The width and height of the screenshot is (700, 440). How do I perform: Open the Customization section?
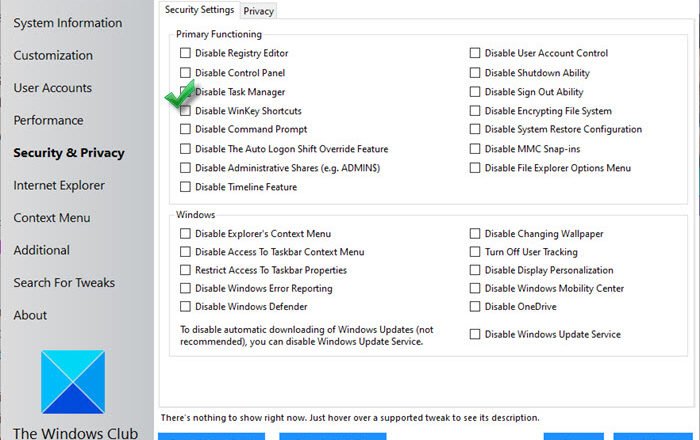(x=53, y=55)
